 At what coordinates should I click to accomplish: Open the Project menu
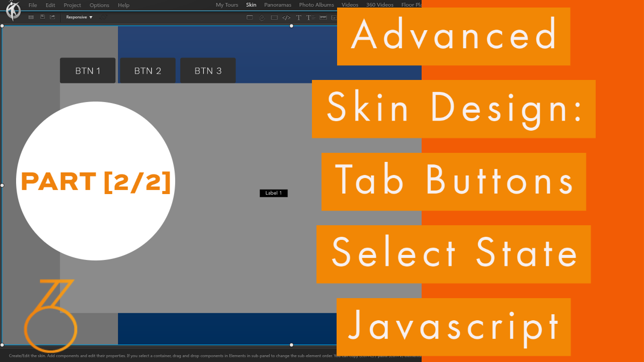point(72,5)
